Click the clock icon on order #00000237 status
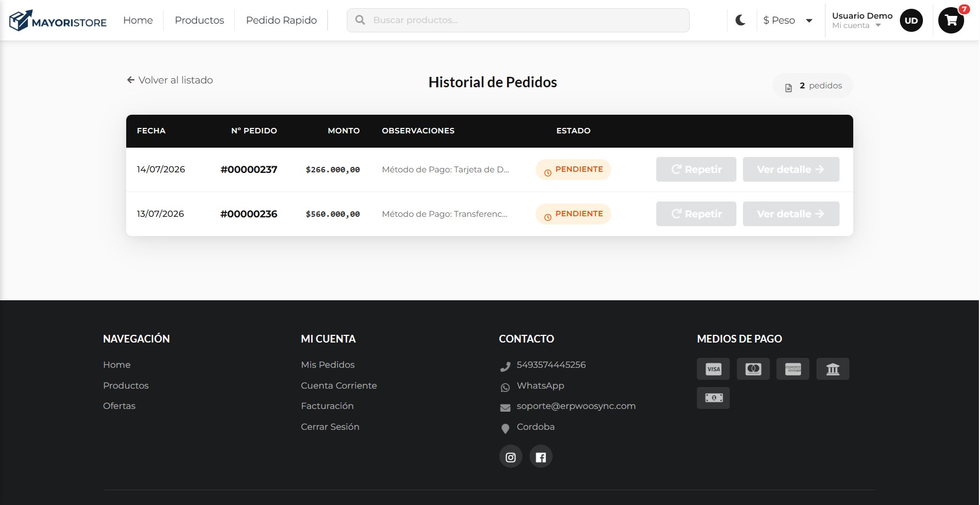This screenshot has width=980, height=505. (548, 173)
